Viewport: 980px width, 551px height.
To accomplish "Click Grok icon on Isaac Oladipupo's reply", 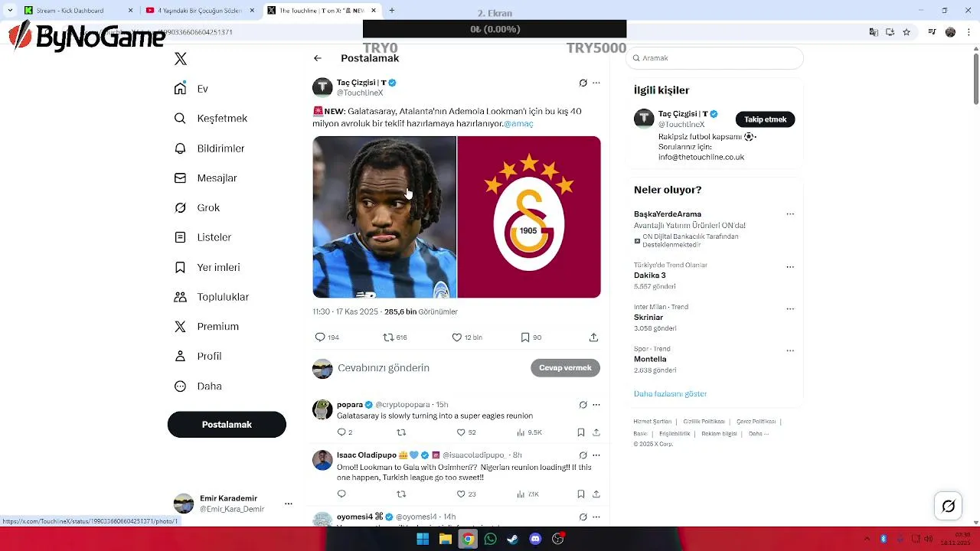I will tap(583, 455).
